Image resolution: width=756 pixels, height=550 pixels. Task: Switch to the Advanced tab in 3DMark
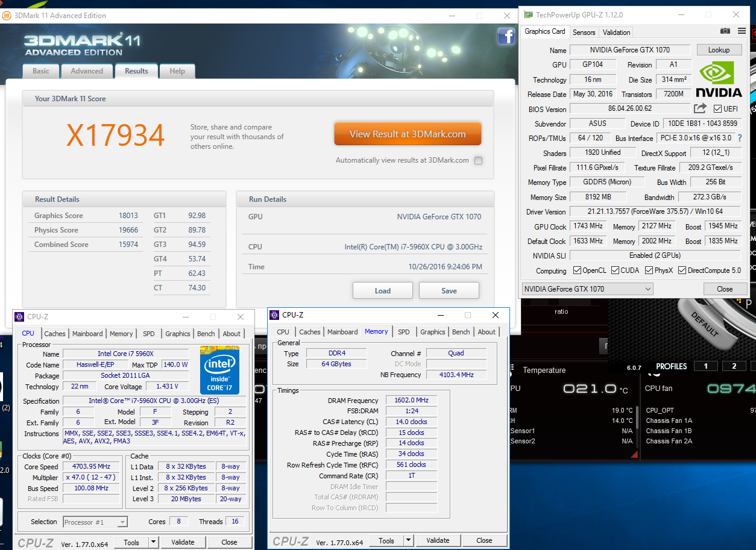tap(87, 71)
